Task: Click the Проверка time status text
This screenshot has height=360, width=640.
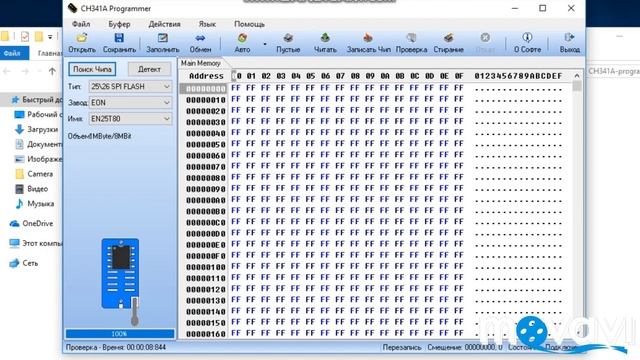Action: 116,347
